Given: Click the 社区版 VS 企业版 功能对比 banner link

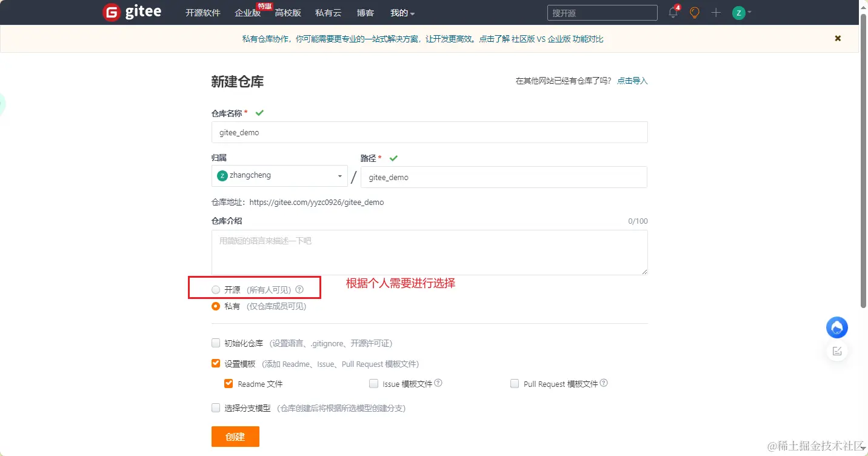Looking at the screenshot, I should [558, 39].
